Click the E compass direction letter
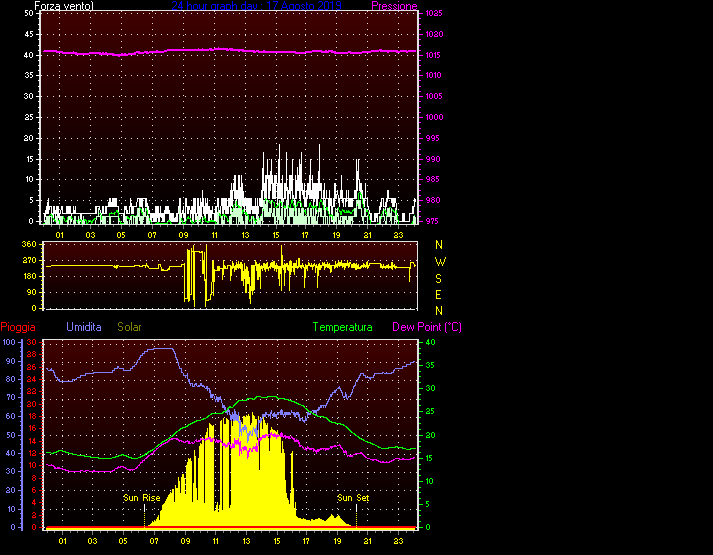 pyautogui.click(x=439, y=294)
